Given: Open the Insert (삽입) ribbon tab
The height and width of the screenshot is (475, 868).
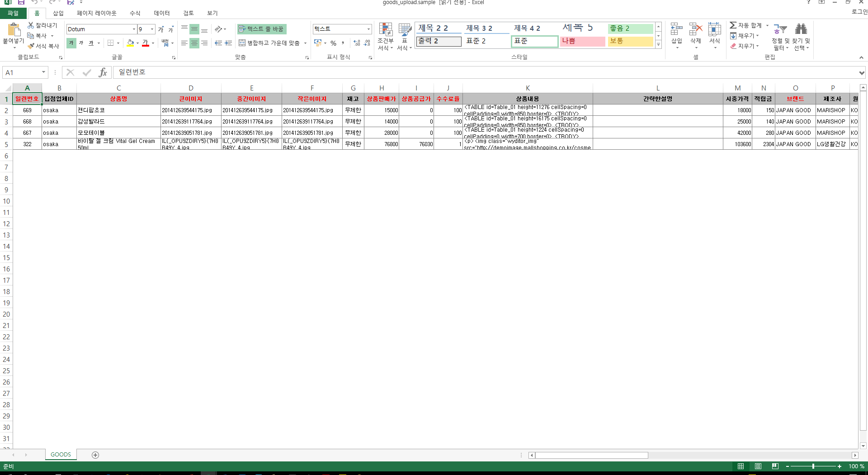Looking at the screenshot, I should [58, 13].
